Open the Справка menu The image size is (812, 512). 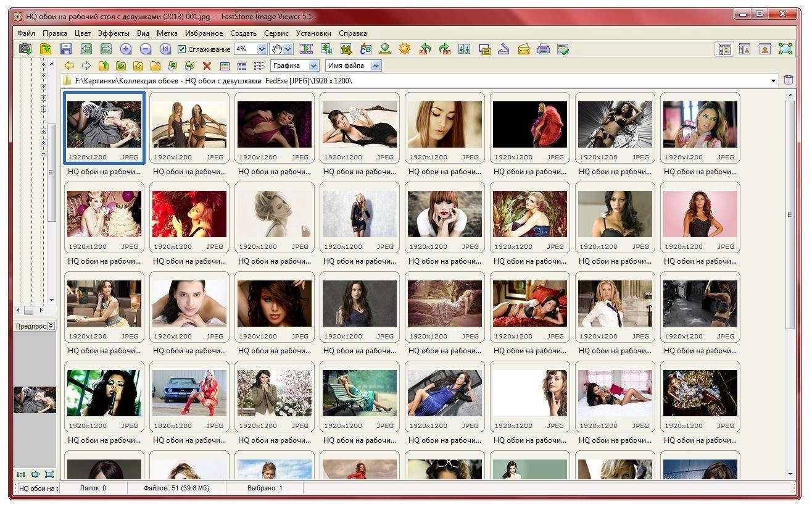(x=353, y=33)
